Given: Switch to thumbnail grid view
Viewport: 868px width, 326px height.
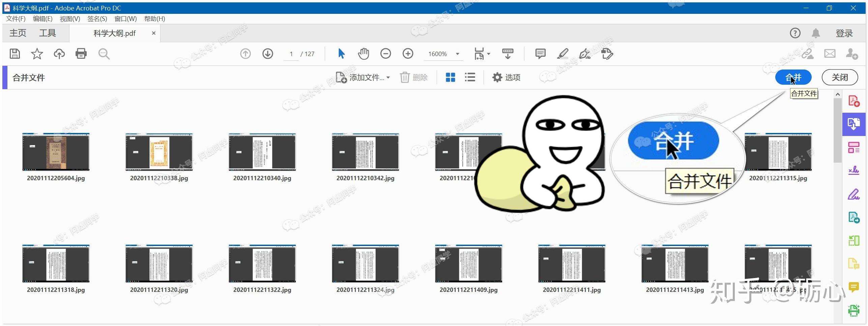Looking at the screenshot, I should 450,78.
